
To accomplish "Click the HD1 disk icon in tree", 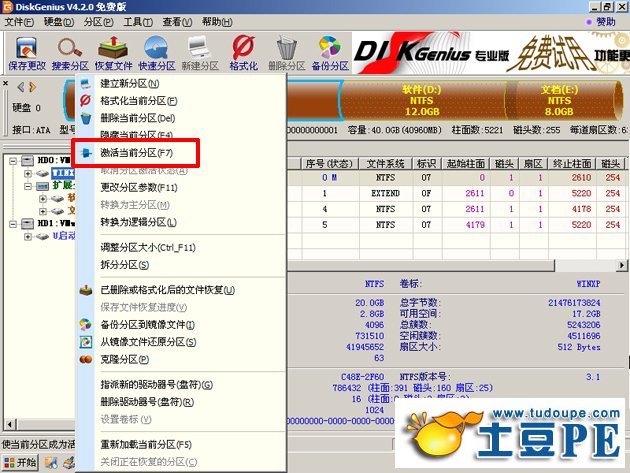I will [27, 223].
